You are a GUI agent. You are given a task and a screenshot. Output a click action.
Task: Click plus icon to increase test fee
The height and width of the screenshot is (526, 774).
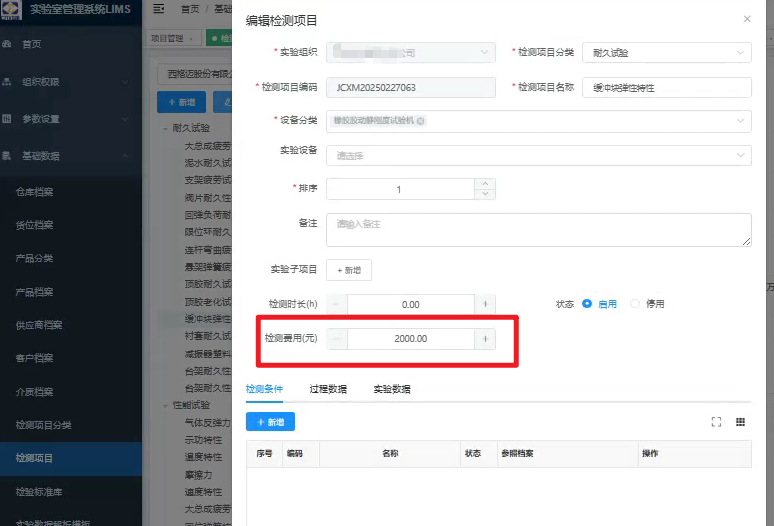(x=486, y=339)
